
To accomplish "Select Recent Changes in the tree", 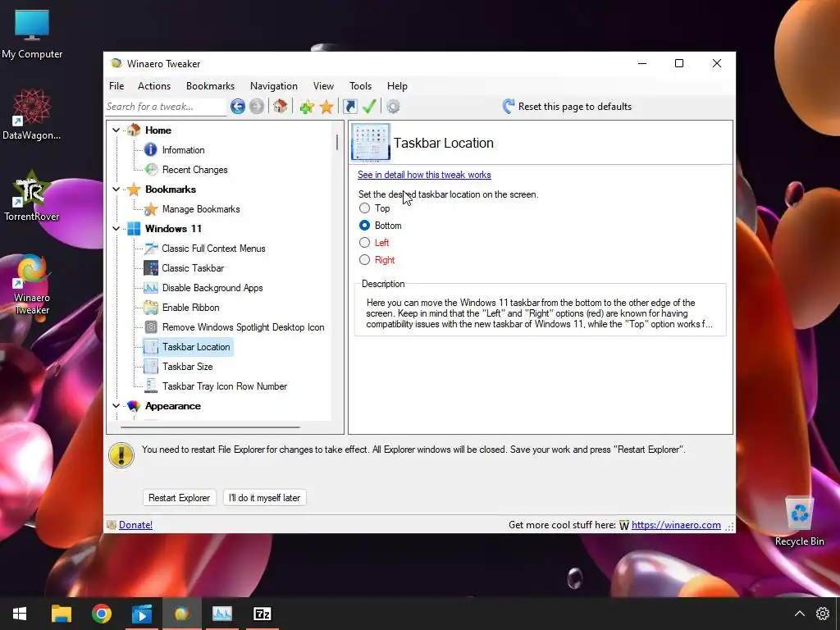I will point(195,170).
